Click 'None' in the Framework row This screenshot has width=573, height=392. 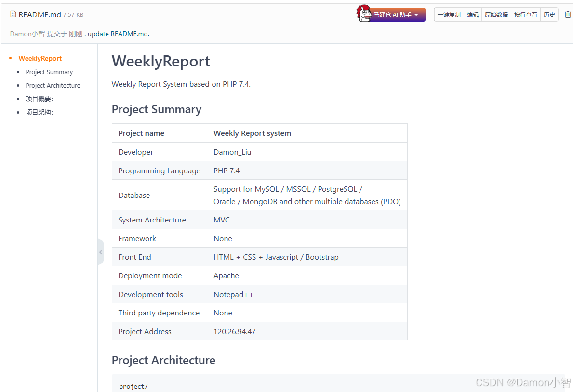click(307, 238)
